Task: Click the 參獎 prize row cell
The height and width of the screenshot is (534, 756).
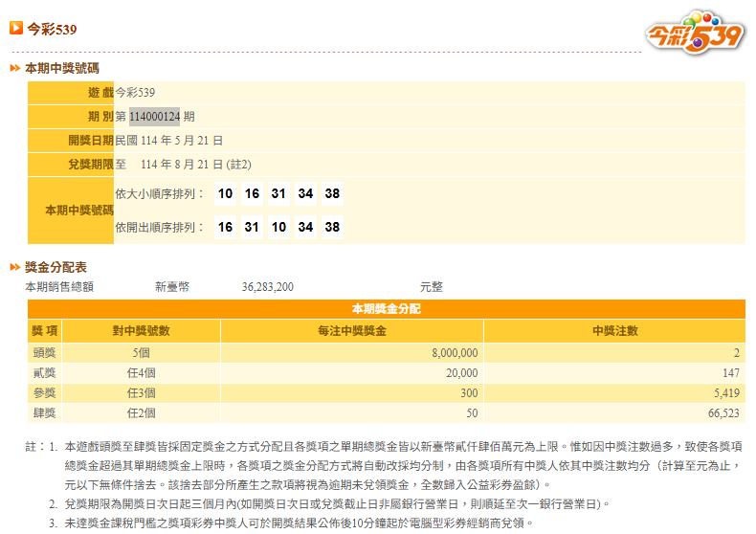Action: [x=44, y=393]
